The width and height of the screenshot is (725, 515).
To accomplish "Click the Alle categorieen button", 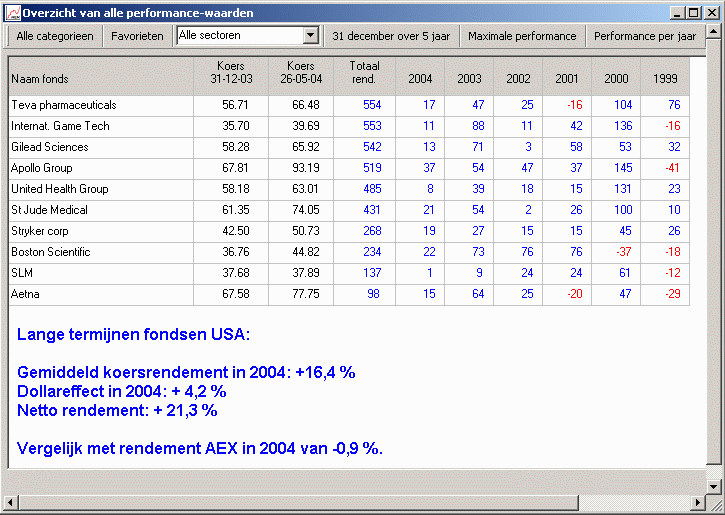I will (x=55, y=36).
